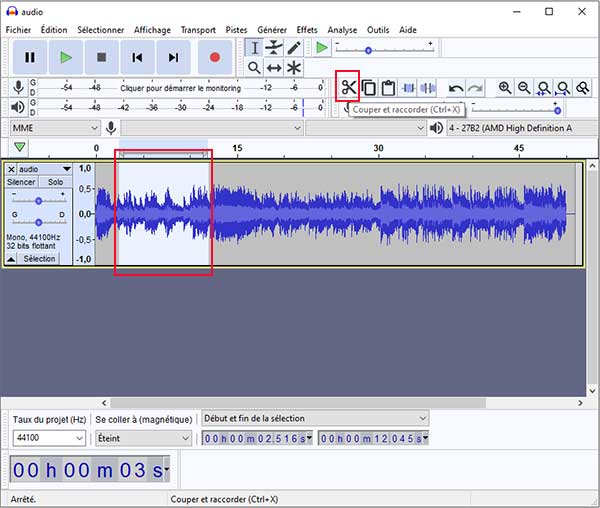Skip to the start of the track
The width and height of the screenshot is (600, 508).
pos(137,57)
